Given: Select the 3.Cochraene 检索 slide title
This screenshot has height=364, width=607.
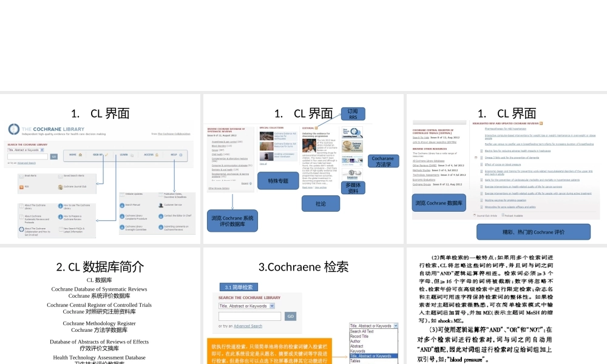Looking at the screenshot, I should pyautogui.click(x=303, y=266).
